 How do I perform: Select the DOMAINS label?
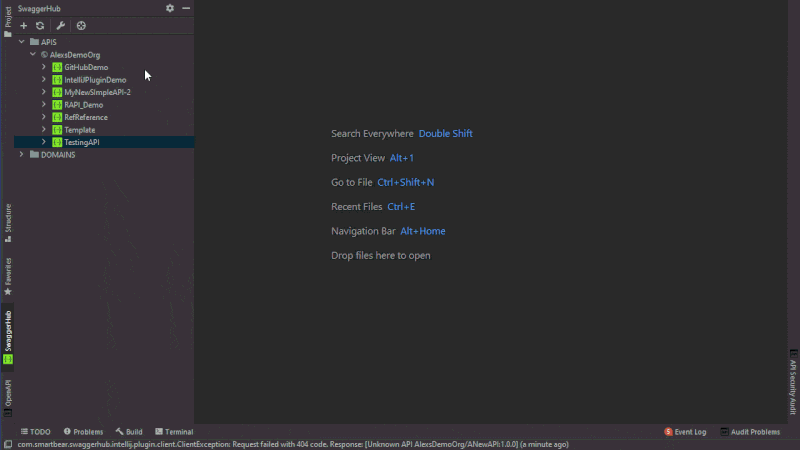58,155
